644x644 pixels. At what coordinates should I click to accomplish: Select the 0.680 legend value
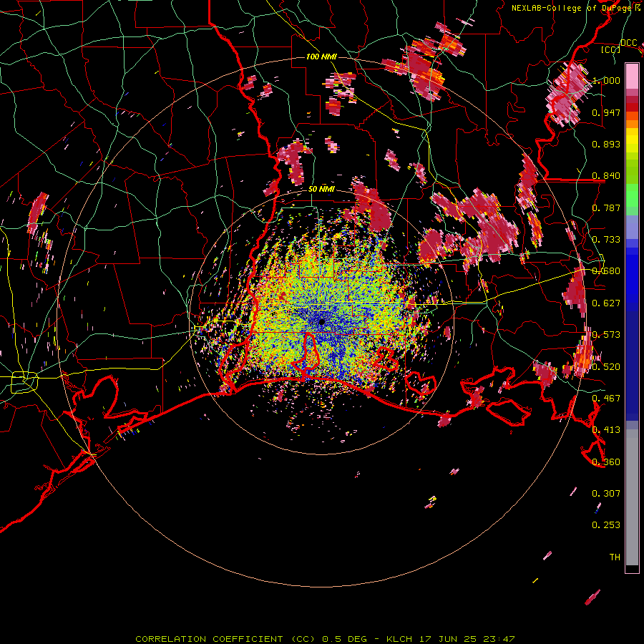coord(606,271)
